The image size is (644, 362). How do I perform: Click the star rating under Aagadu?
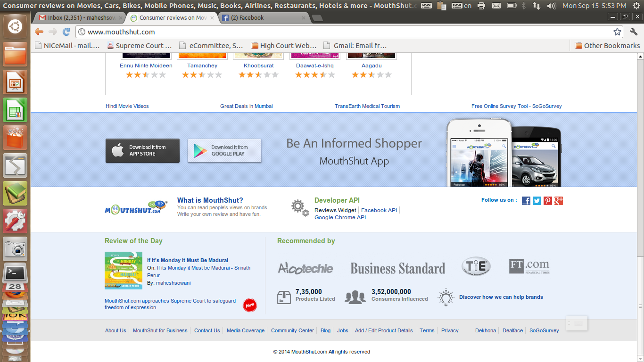[372, 75]
